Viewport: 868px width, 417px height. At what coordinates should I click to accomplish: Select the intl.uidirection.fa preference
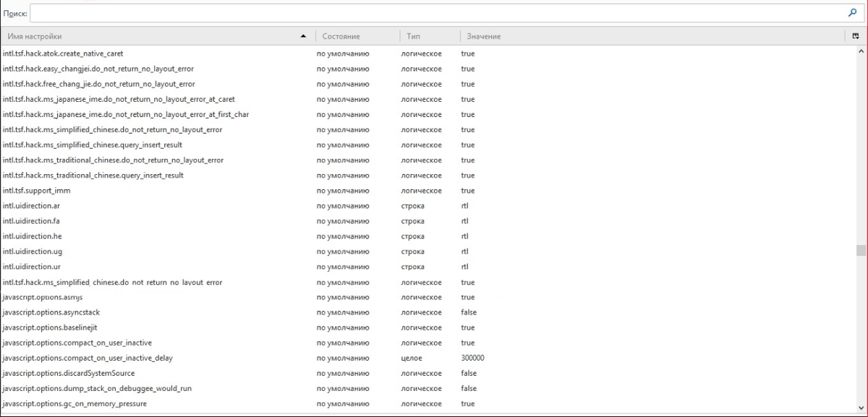point(428,221)
